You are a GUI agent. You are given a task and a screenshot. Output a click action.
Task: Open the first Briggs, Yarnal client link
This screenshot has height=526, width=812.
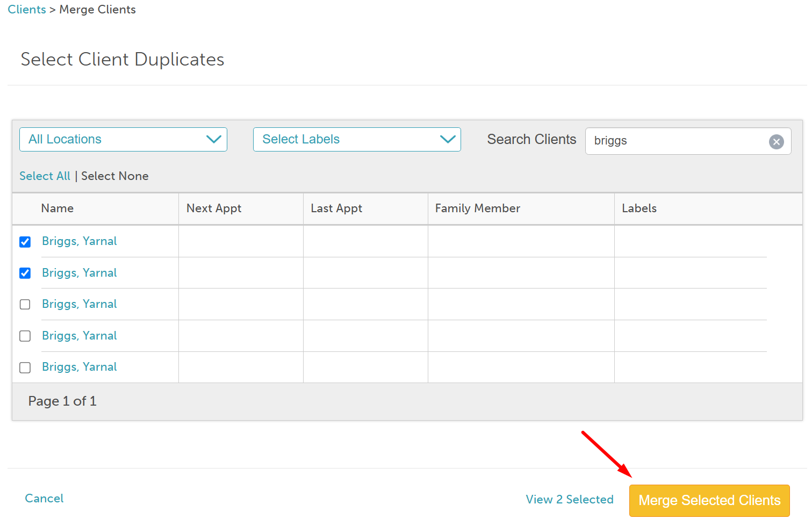[x=80, y=241]
